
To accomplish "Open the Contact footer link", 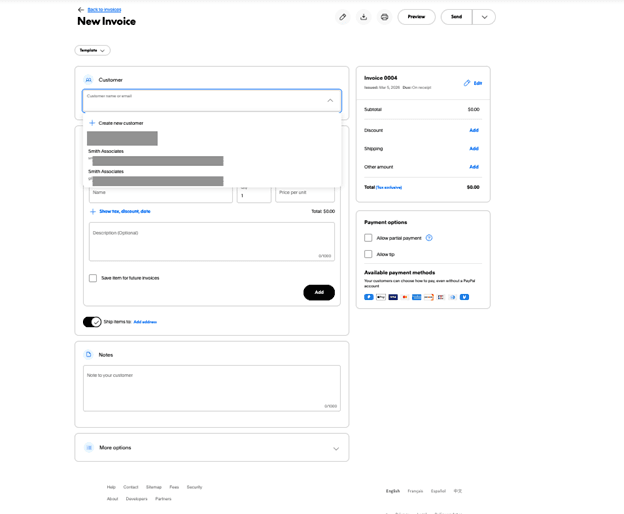I will coord(131,487).
